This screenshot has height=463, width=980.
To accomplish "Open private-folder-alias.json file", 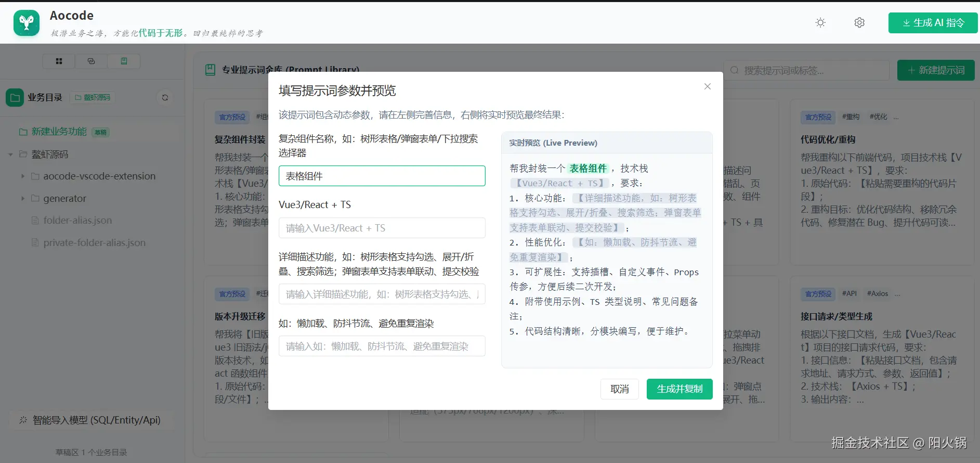I will (94, 243).
